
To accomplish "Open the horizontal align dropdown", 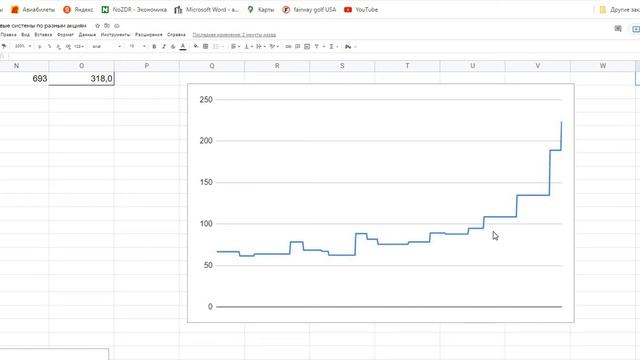I will click(x=235, y=47).
